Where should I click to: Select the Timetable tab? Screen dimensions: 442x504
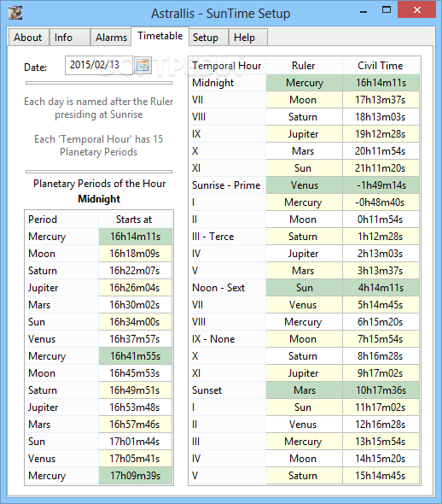pos(160,36)
